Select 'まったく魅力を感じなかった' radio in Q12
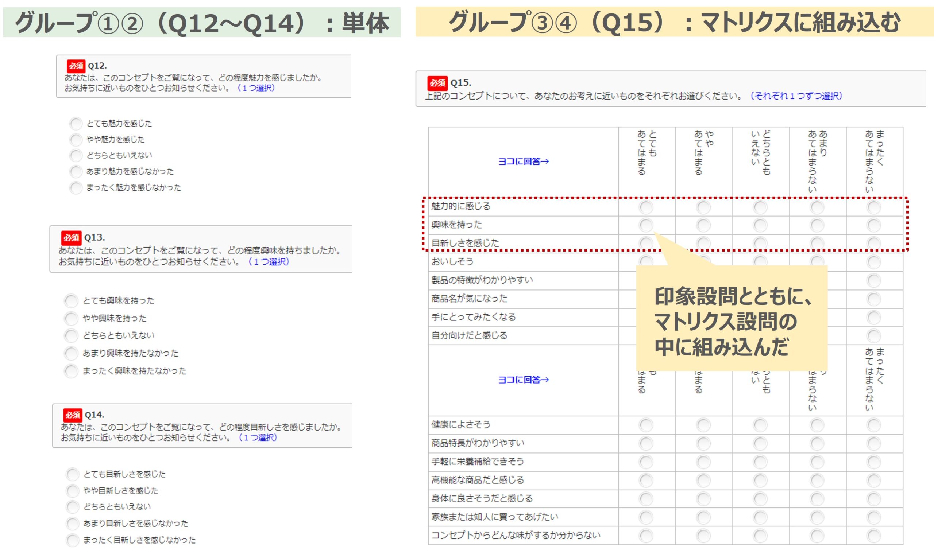 click(x=76, y=187)
